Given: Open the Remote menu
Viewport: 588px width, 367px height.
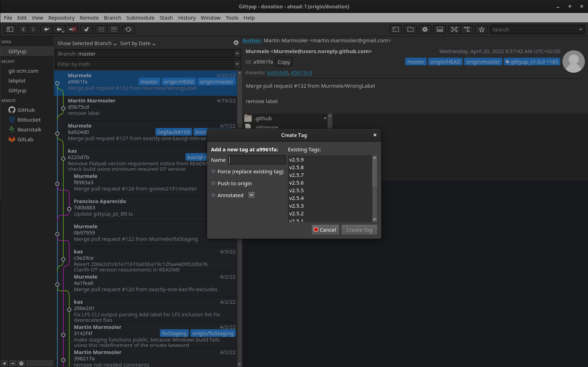Looking at the screenshot, I should point(89,17).
